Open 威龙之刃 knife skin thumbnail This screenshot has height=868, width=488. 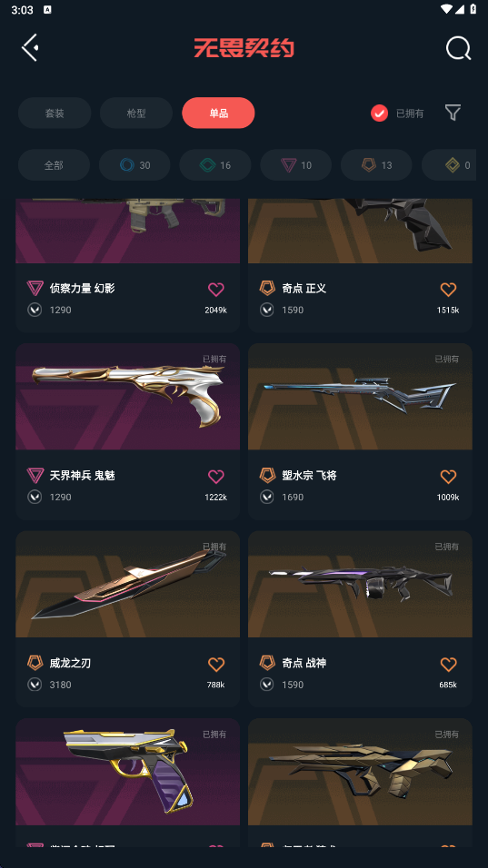point(127,584)
